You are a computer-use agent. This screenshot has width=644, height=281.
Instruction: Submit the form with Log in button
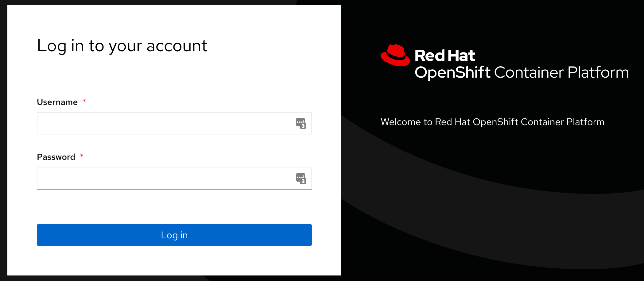[174, 235]
